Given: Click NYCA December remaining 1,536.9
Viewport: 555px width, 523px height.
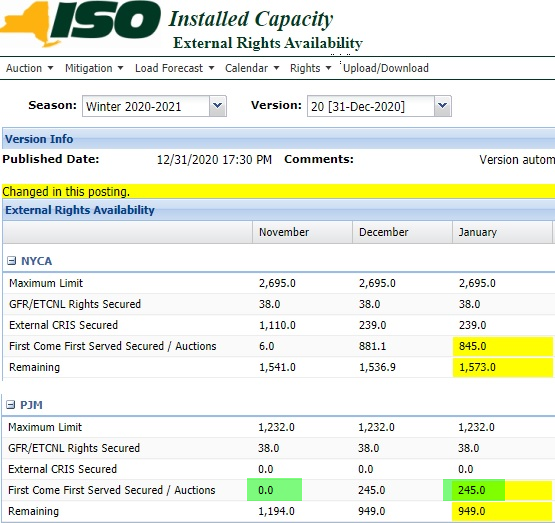Looking at the screenshot, I should (377, 367).
